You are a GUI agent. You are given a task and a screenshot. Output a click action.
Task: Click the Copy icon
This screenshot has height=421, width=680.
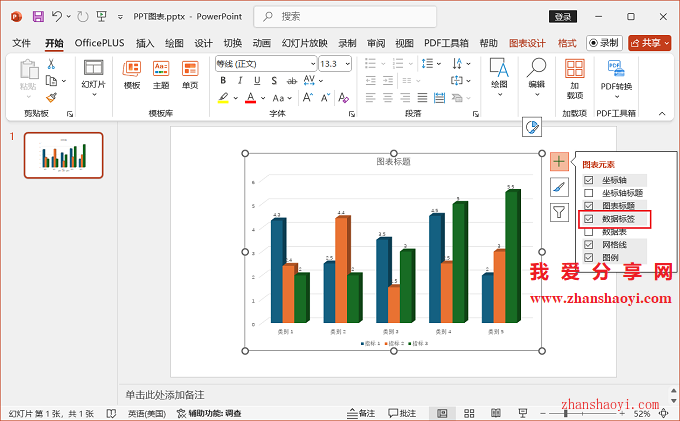[x=51, y=81]
